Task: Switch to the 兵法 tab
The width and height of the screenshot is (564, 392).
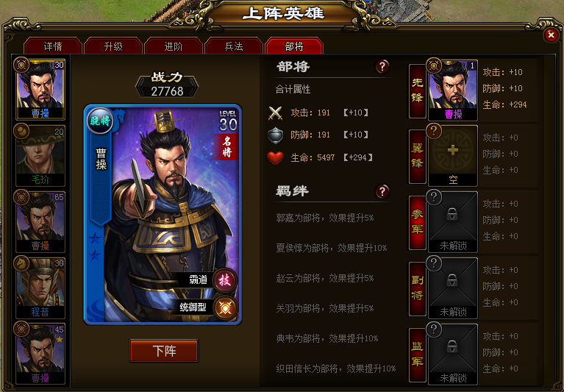Action: pos(234,46)
